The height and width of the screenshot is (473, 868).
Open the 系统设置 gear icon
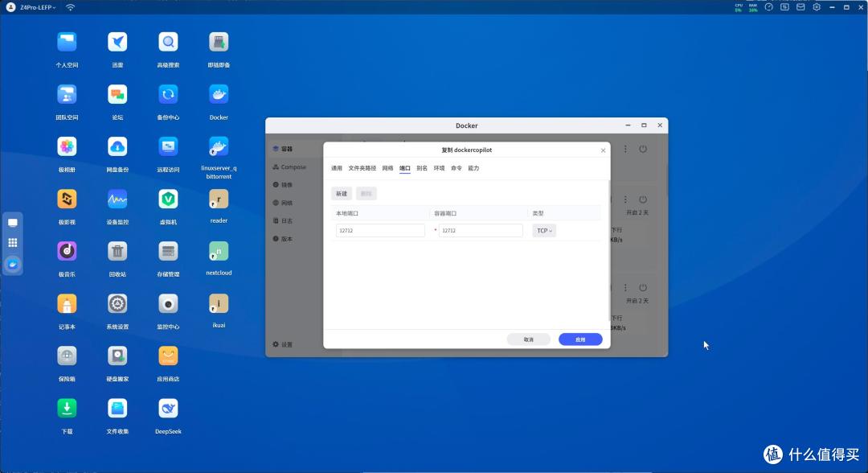point(117,303)
